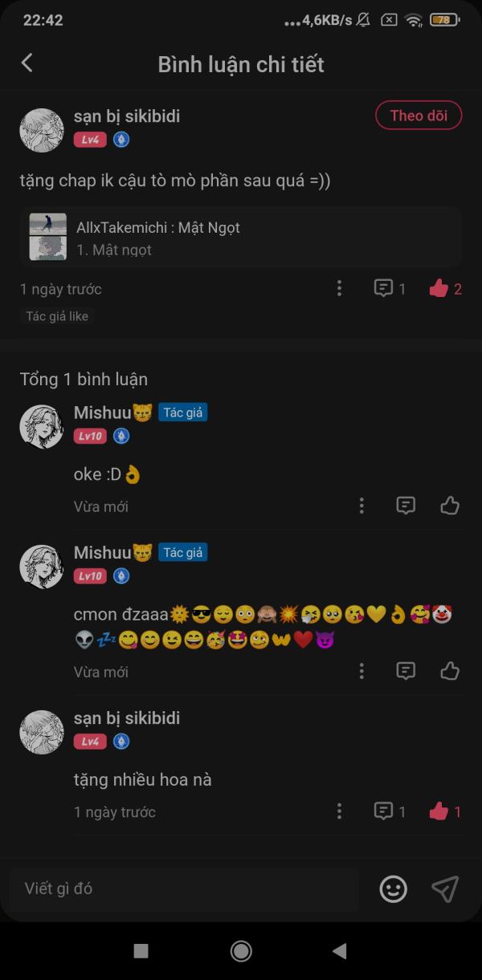Unlike main comment via red thumbs-up
This screenshot has width=482, height=980.
point(439,289)
